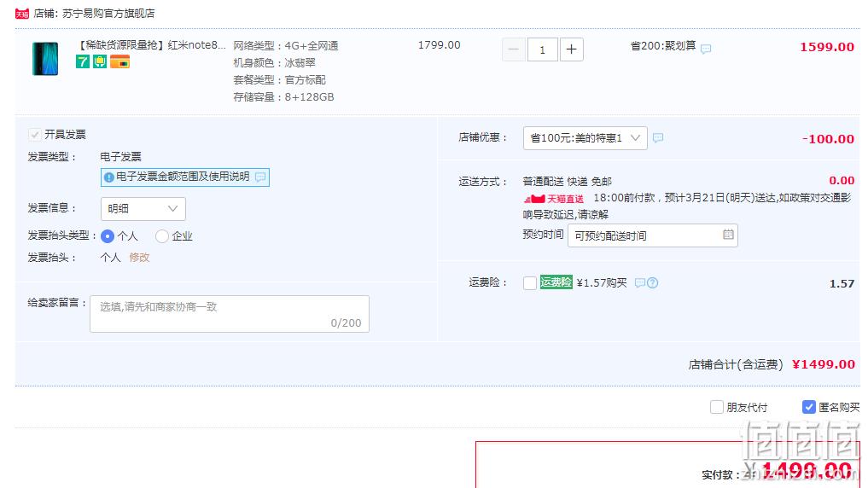Click the 可预约配送时间 input field
This screenshot has width=868, height=488.
[x=653, y=235]
